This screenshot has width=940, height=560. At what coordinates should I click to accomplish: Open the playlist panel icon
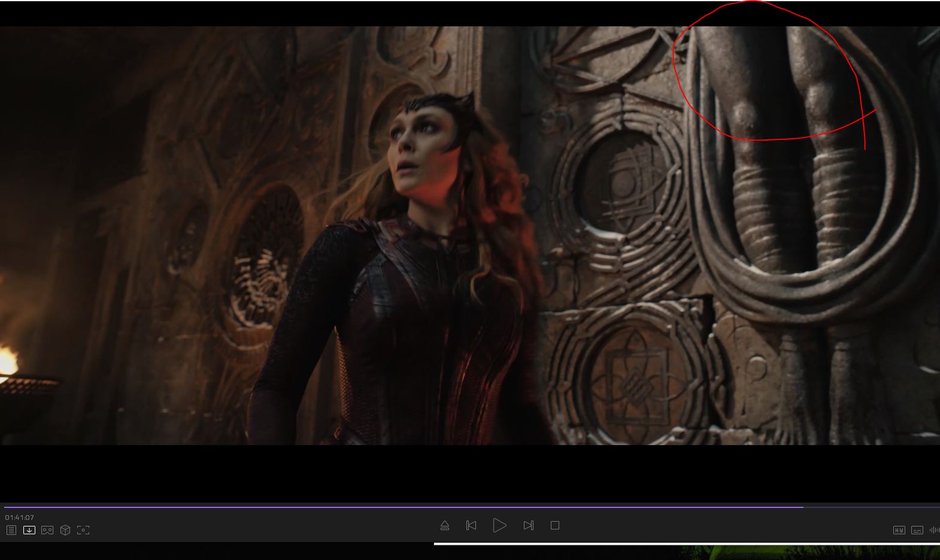click(11, 530)
